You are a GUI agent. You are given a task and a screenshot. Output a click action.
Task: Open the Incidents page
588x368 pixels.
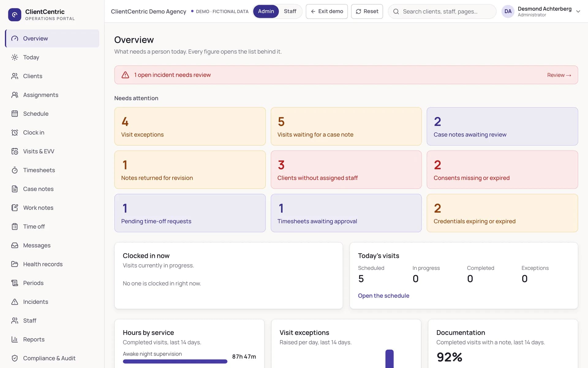click(52, 302)
